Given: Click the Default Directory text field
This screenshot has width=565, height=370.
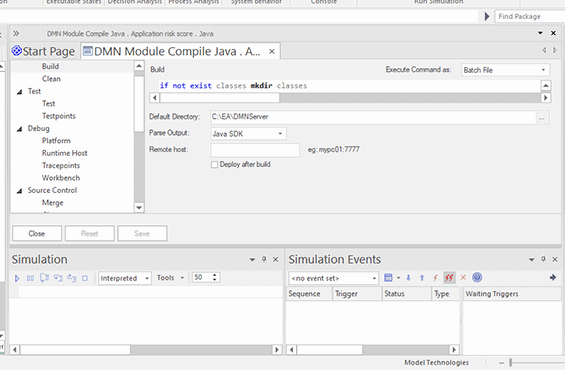Looking at the screenshot, I should tap(373, 117).
